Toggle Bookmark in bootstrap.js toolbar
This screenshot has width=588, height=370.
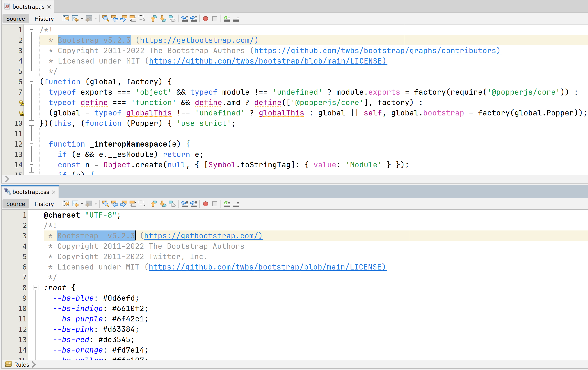(x=172, y=19)
